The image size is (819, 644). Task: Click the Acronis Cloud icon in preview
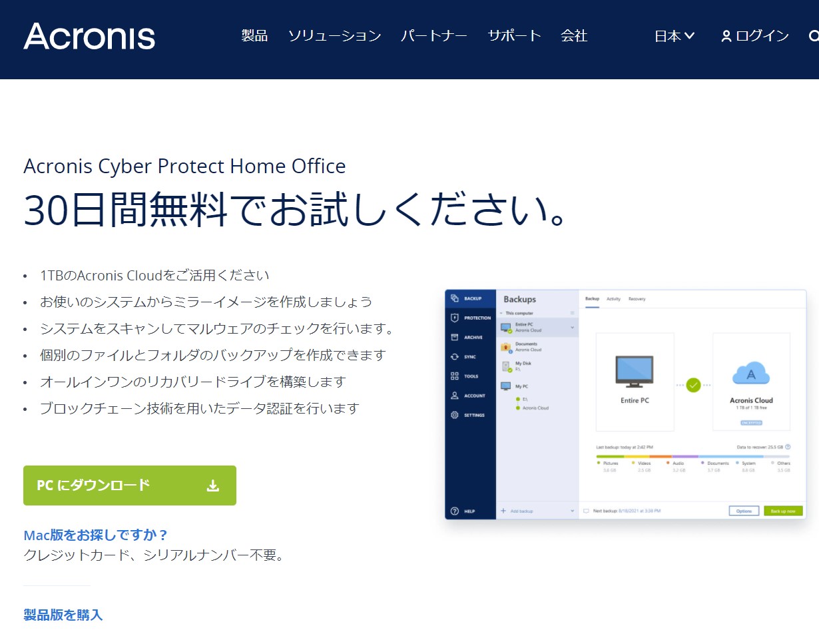point(751,374)
